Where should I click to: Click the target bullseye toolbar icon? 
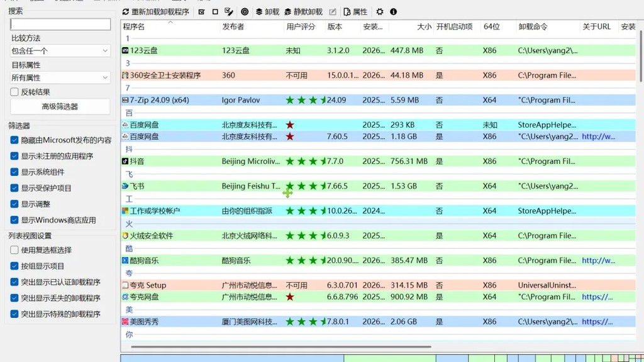coord(245,12)
